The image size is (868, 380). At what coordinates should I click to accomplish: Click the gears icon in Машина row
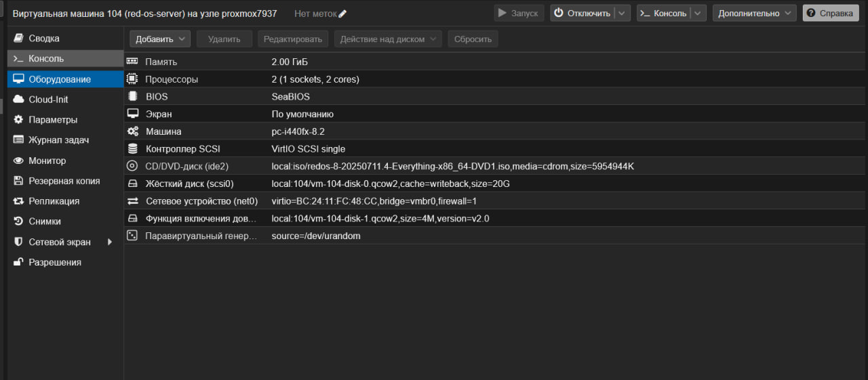click(132, 131)
